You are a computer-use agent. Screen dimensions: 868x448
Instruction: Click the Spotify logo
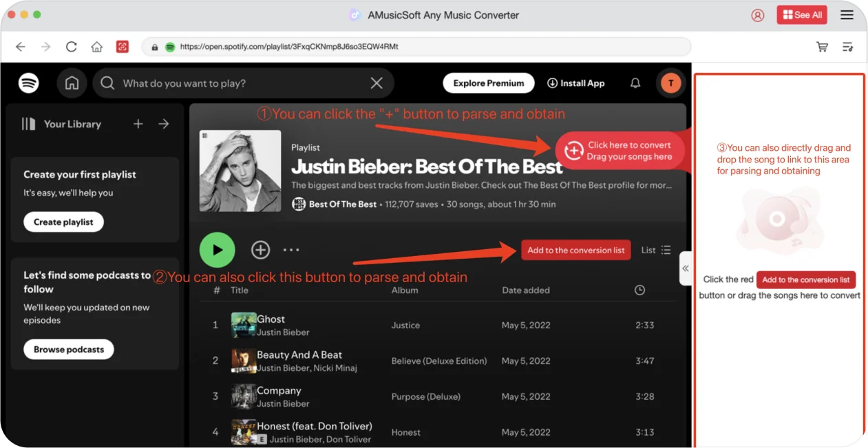(x=28, y=83)
